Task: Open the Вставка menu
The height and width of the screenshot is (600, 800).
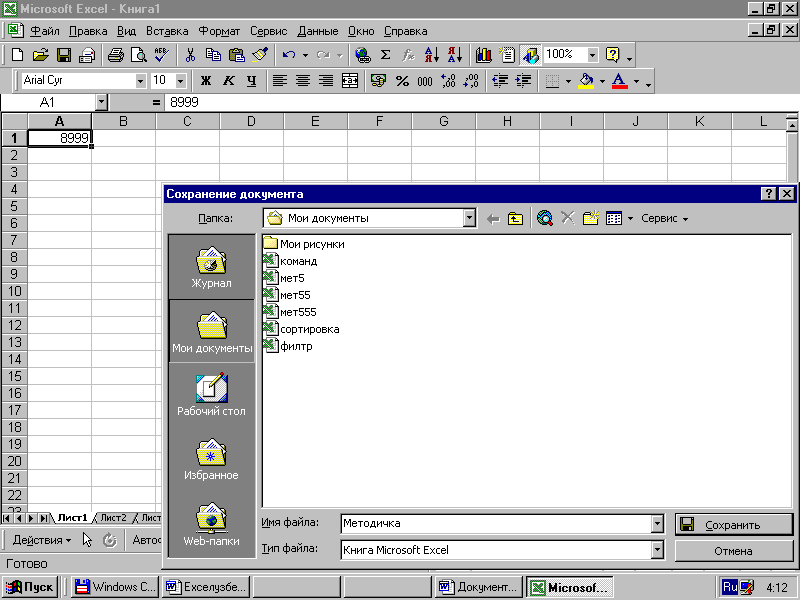Action: pyautogui.click(x=167, y=31)
